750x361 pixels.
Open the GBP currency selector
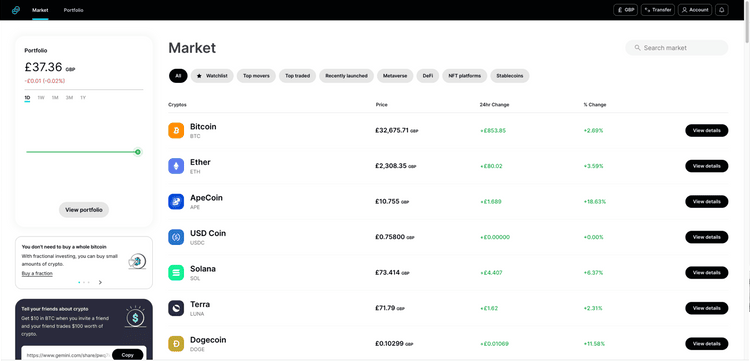point(625,10)
